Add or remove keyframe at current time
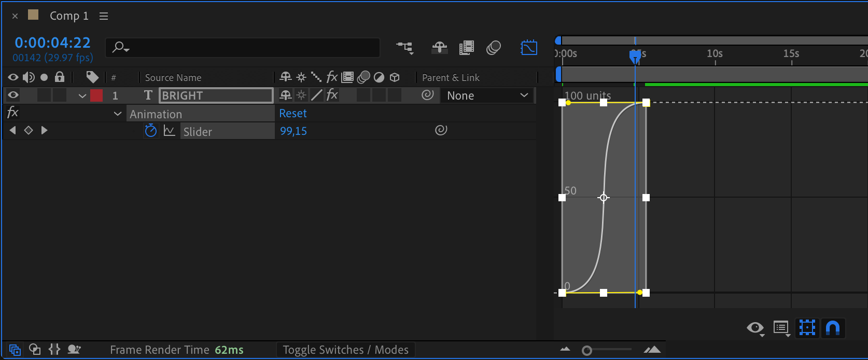Image resolution: width=868 pixels, height=360 pixels. tap(29, 131)
